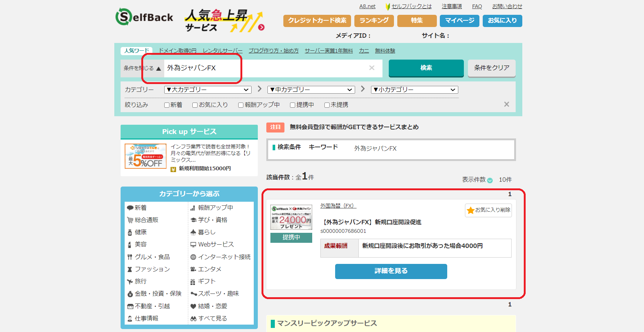
Task: Click the ギフト present icon
Action: [193, 282]
